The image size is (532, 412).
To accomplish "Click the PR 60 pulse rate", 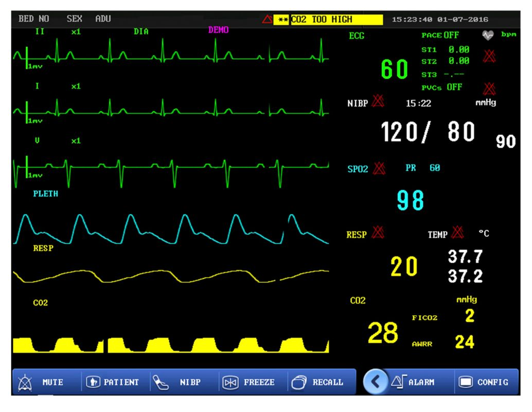I will click(422, 168).
